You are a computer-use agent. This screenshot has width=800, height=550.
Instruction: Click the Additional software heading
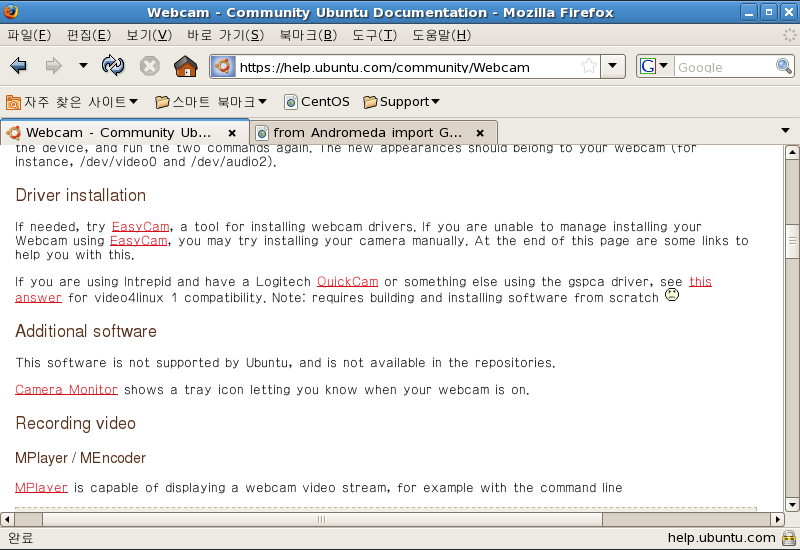(x=86, y=331)
